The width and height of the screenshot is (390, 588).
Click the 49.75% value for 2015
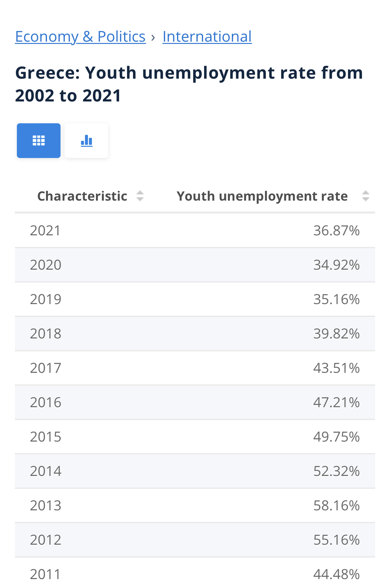tap(336, 437)
